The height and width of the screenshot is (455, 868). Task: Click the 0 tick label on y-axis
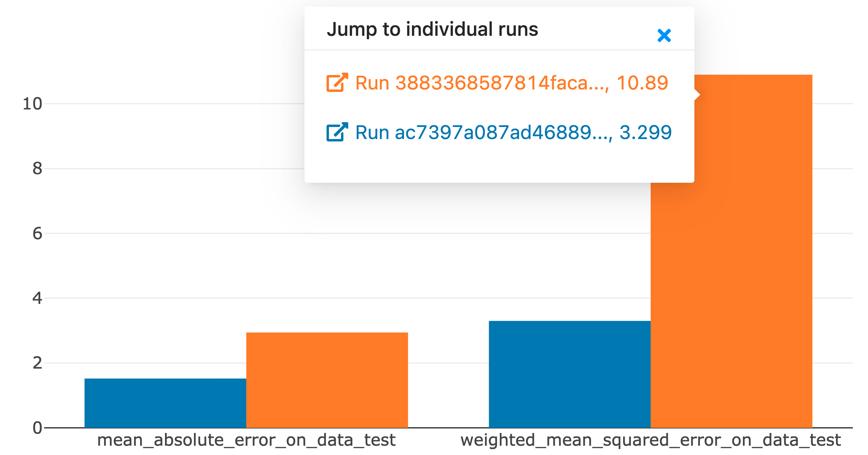[x=37, y=428]
